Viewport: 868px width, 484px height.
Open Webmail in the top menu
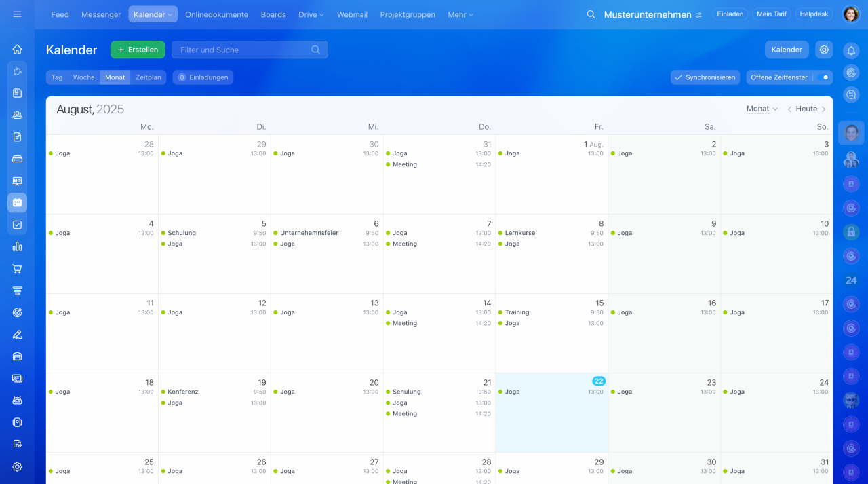point(352,14)
